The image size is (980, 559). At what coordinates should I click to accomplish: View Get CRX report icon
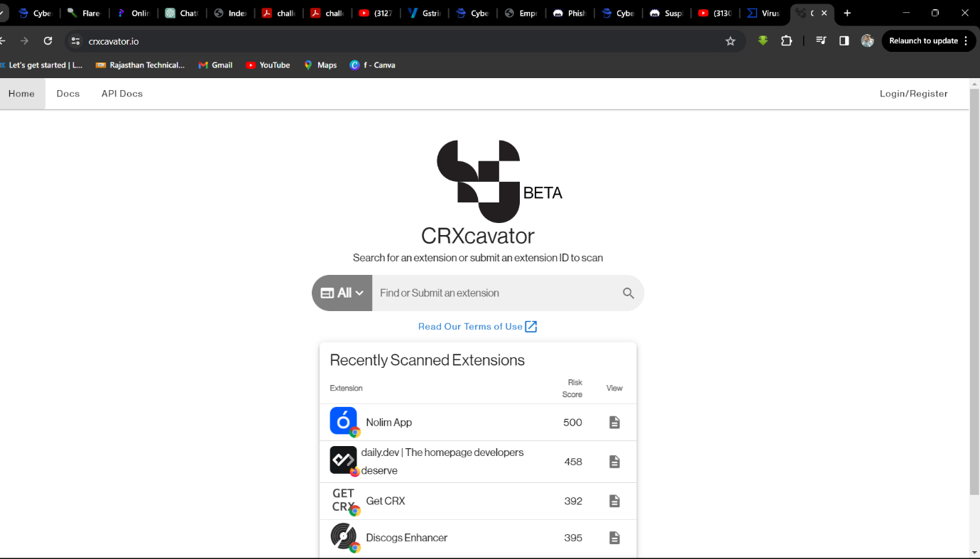[614, 501]
